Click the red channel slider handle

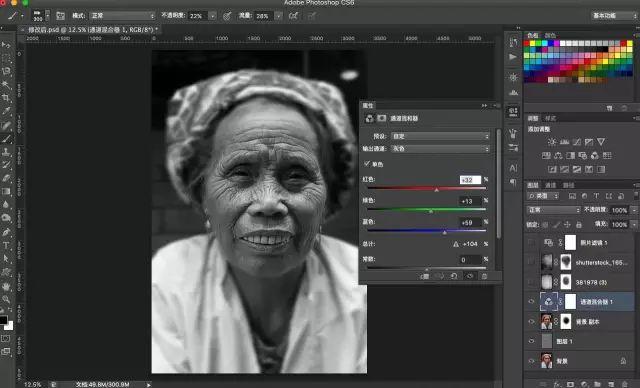pyautogui.click(x=436, y=190)
